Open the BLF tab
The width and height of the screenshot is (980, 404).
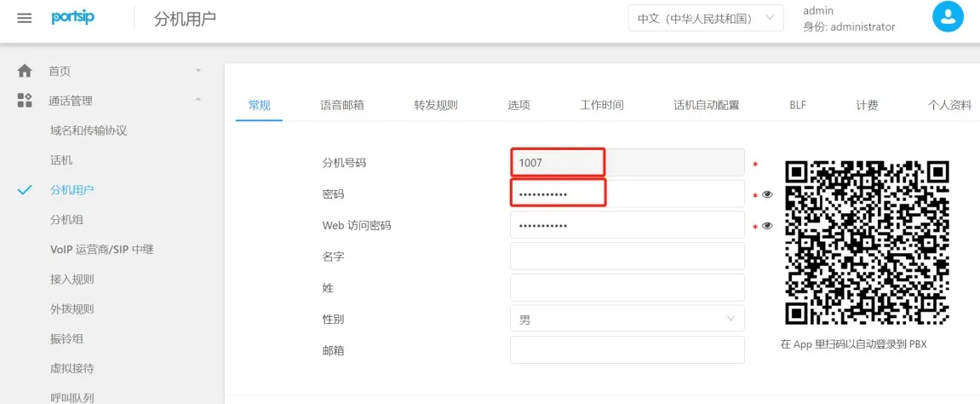(x=798, y=105)
